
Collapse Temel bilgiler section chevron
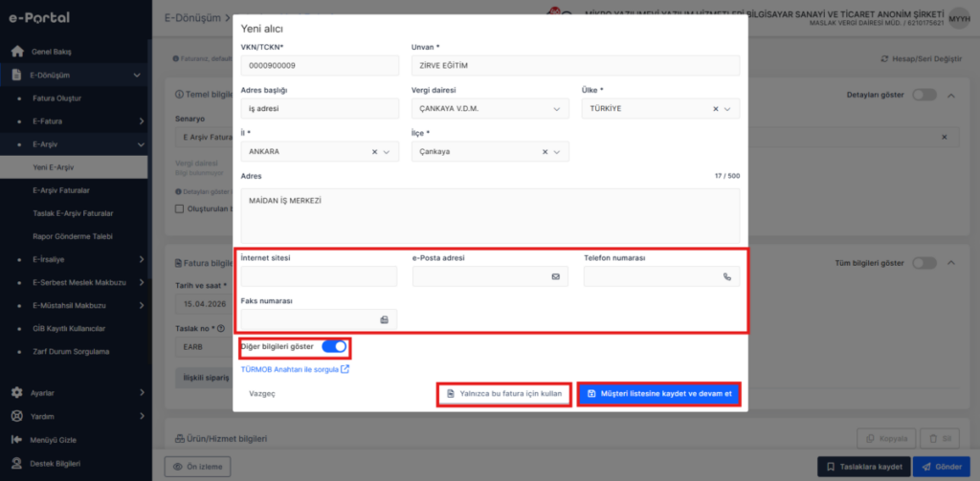[951, 95]
